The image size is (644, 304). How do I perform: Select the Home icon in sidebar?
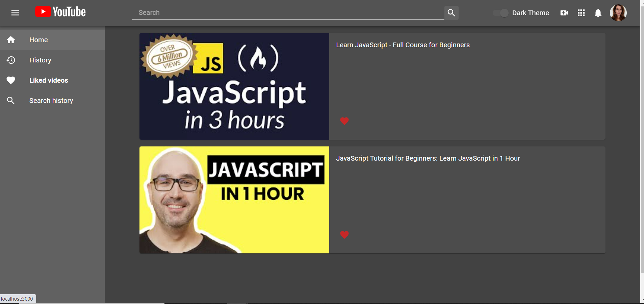(x=11, y=39)
